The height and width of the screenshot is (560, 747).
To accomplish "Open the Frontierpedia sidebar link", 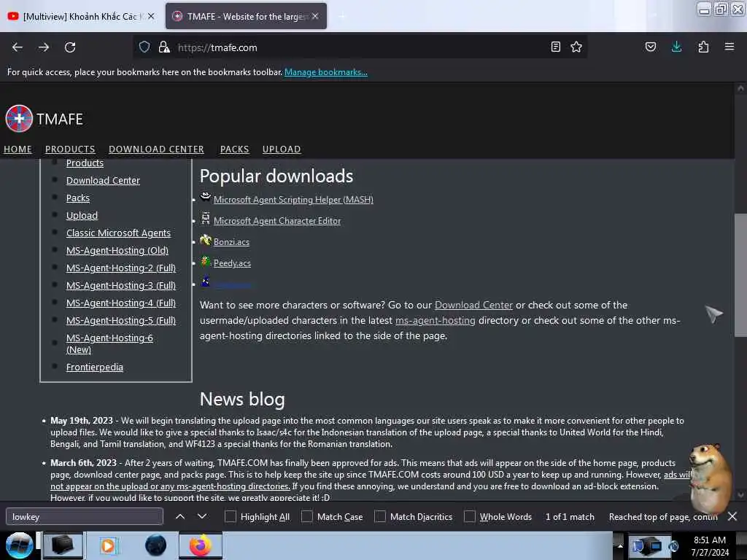I will pyautogui.click(x=94, y=367).
